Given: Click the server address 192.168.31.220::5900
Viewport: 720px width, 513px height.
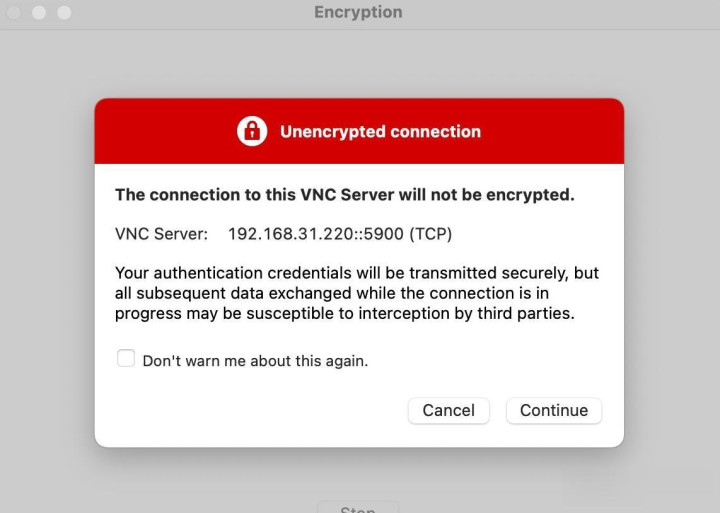Looking at the screenshot, I should (x=316, y=234).
